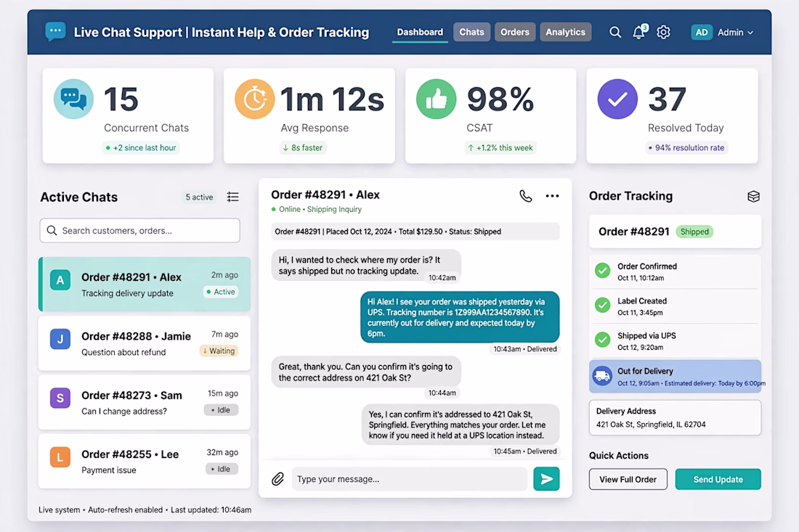Open the Order #48273 Sam chat

[145, 403]
